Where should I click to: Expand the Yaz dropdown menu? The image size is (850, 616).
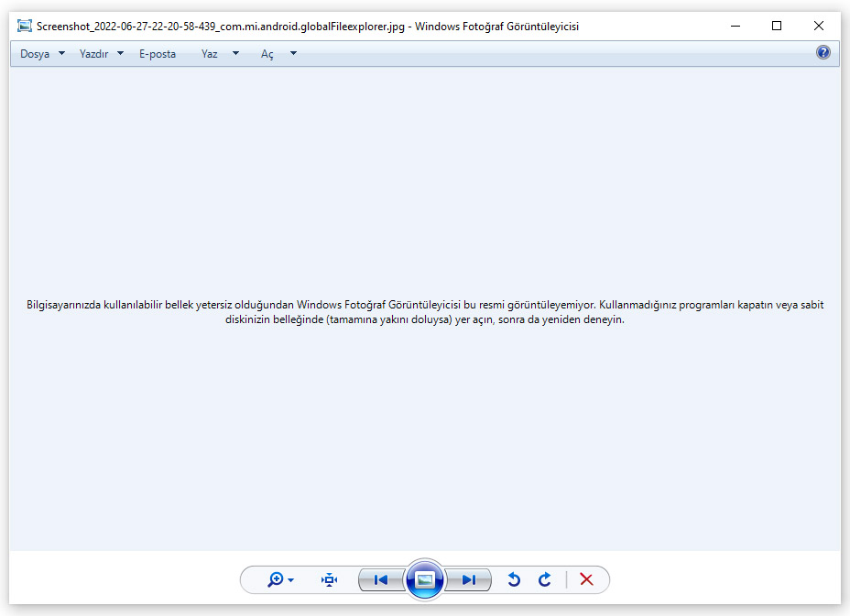coord(219,54)
